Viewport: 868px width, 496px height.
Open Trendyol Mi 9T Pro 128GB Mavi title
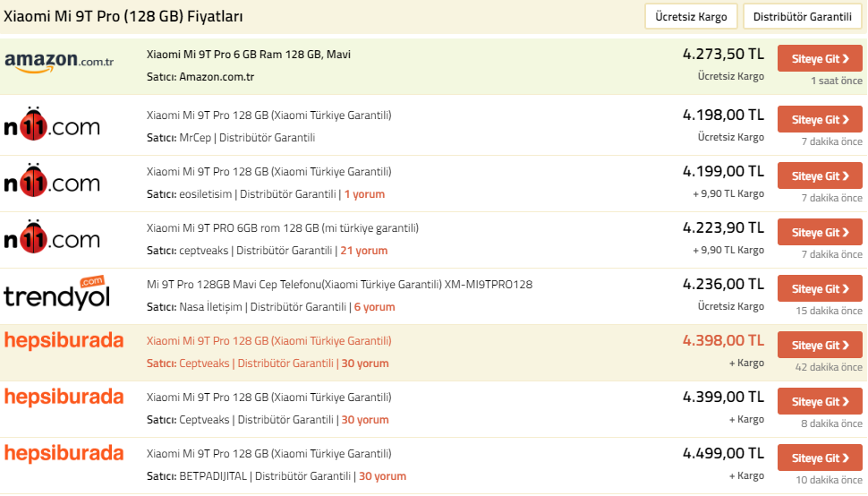(339, 285)
